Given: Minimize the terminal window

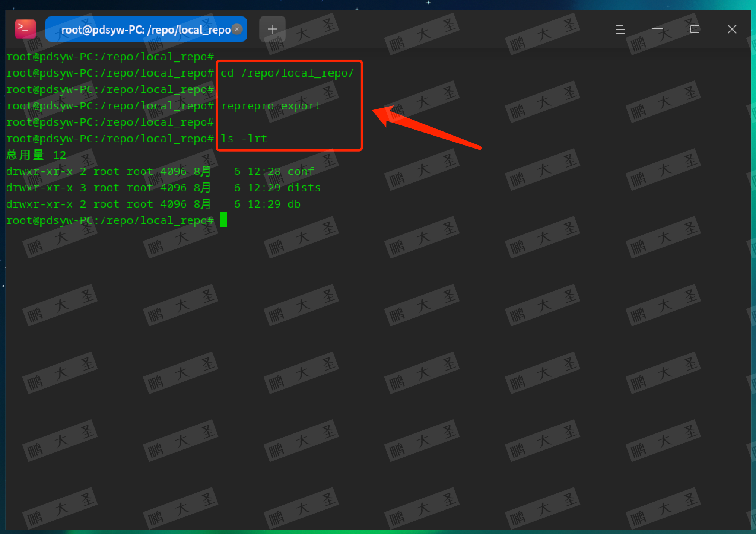Looking at the screenshot, I should 657,29.
